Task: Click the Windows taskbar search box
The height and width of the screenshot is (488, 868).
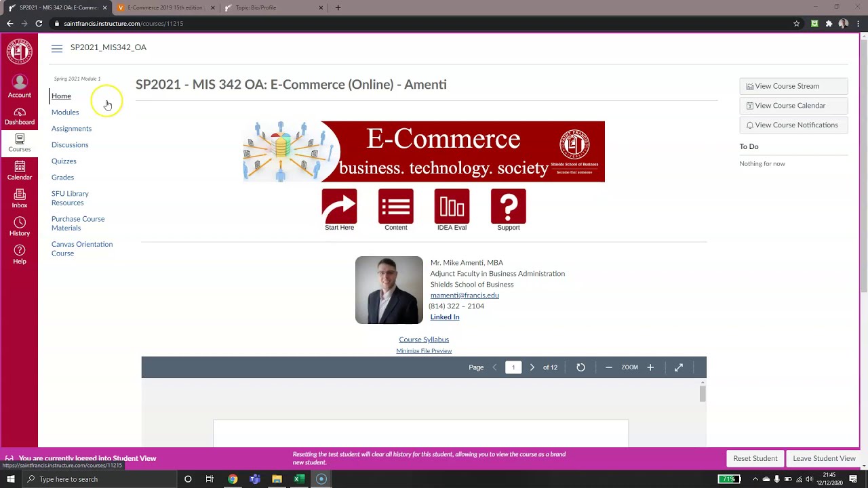Action: [99, 479]
